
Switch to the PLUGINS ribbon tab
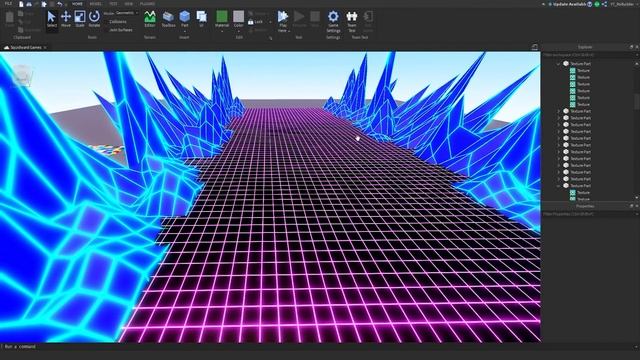pos(147,4)
